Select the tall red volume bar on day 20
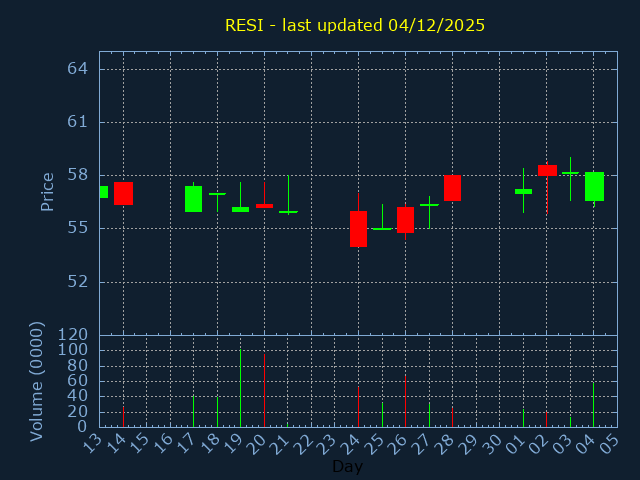 (x=264, y=390)
